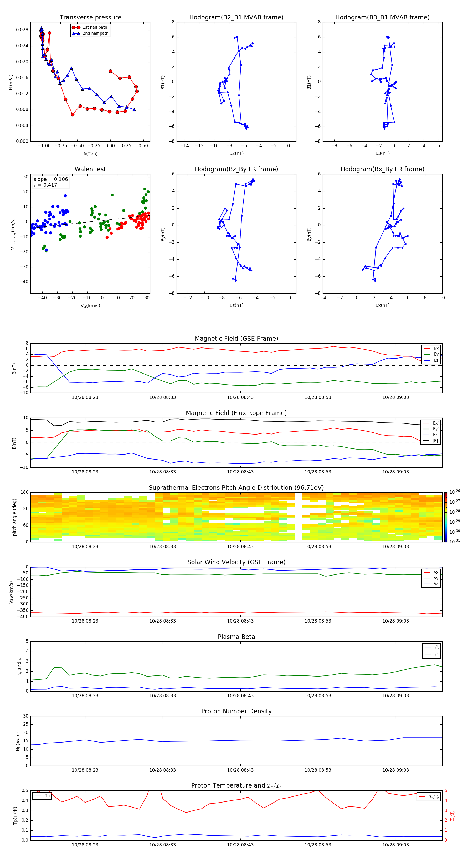This screenshot has width=473, height=868.
Task: Click the 'pitch angle (deg)' axis label
Action: point(14,517)
